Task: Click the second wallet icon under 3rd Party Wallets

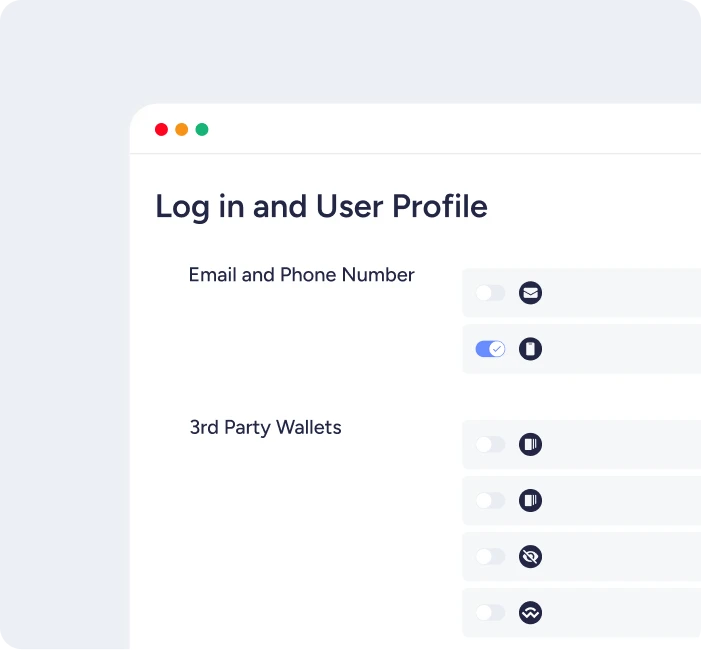Action: [530, 500]
